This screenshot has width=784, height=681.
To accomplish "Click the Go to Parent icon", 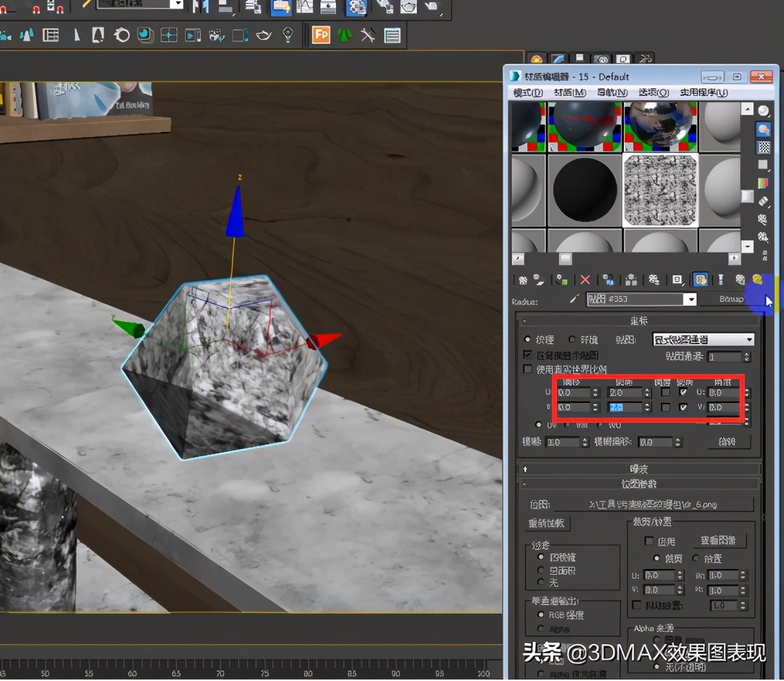I will [719, 279].
